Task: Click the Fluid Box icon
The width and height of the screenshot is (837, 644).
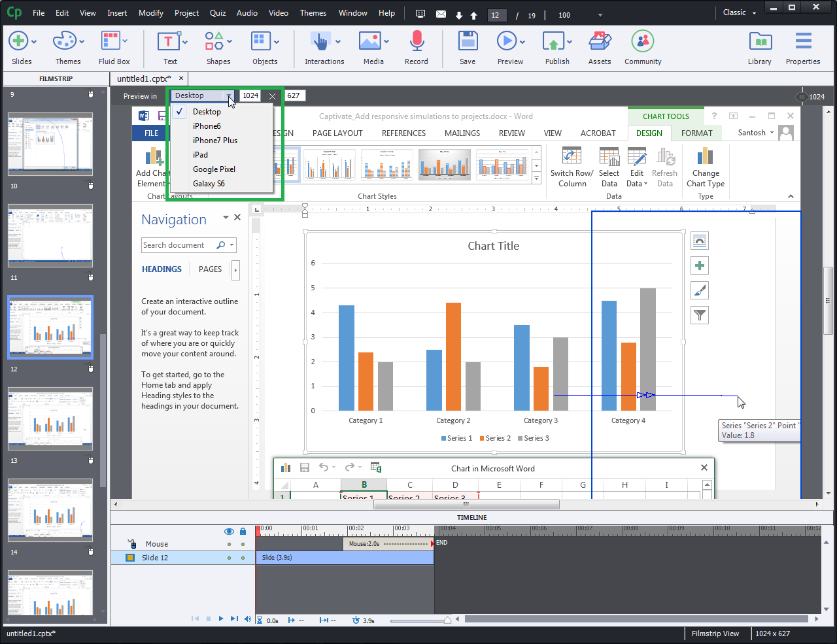Action: (110, 41)
